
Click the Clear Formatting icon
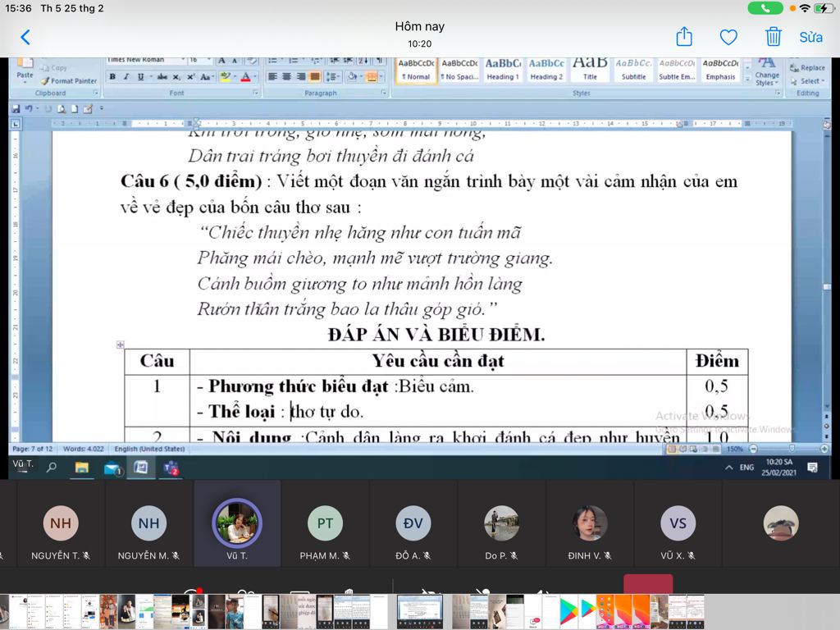coord(252,61)
